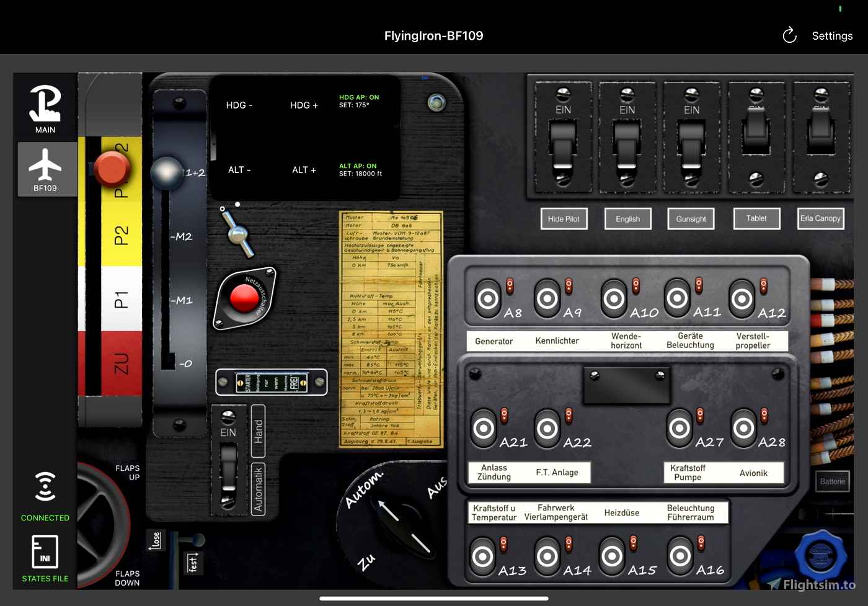Click the Batterie button

832,481
